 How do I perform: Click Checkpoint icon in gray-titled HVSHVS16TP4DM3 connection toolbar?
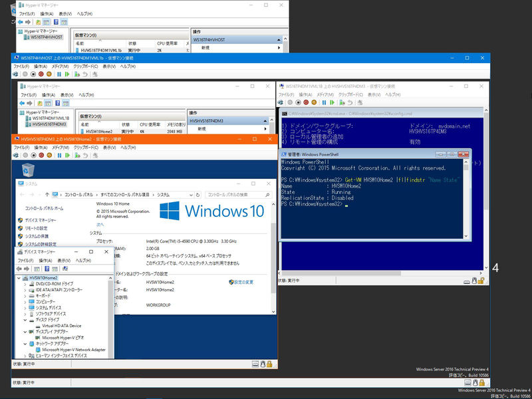(x=342, y=102)
